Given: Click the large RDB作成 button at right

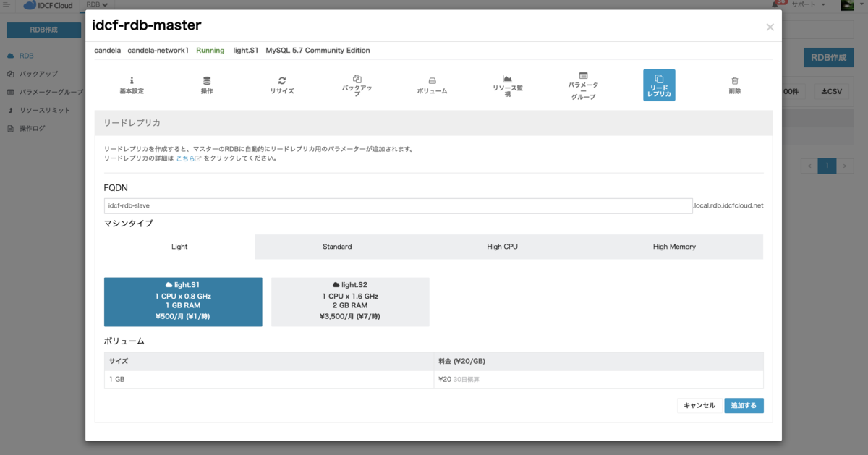Looking at the screenshot, I should coord(828,57).
